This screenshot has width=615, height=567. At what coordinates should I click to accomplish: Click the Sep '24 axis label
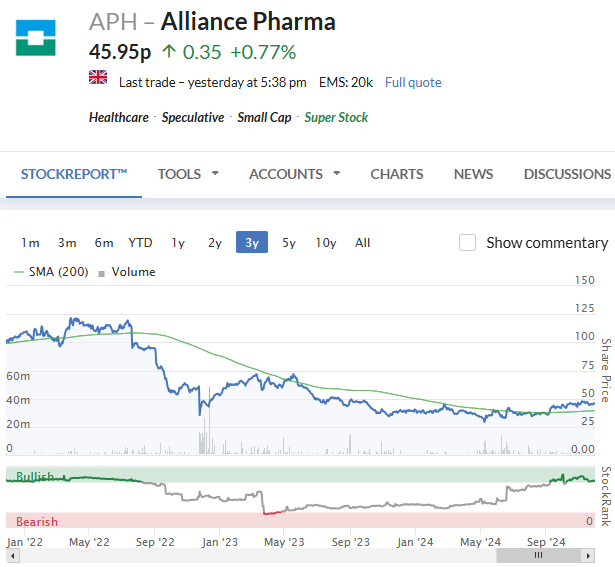pyautogui.click(x=546, y=542)
